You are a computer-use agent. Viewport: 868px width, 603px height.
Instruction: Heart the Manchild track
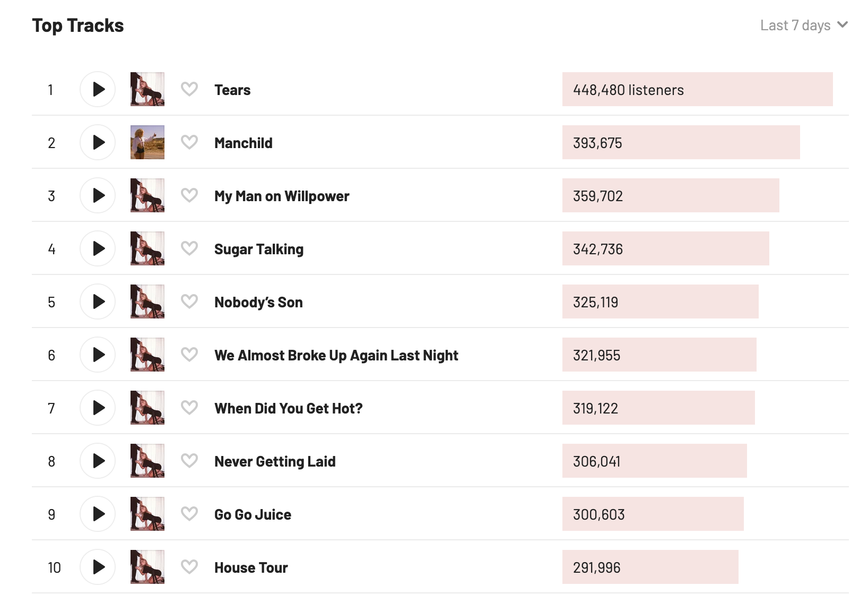click(189, 142)
